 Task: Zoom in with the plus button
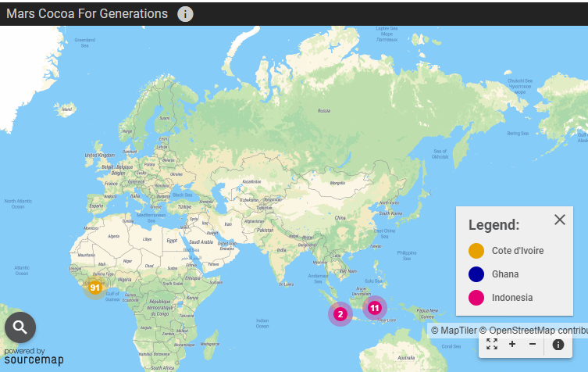point(512,344)
